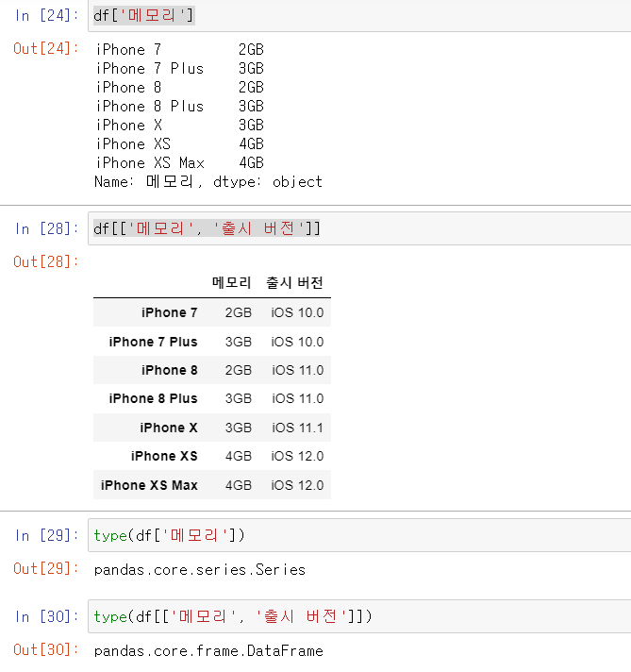The width and height of the screenshot is (631, 672).
Task: Click the 'Name: 메모리, dtype: object' line
Action: click(208, 182)
